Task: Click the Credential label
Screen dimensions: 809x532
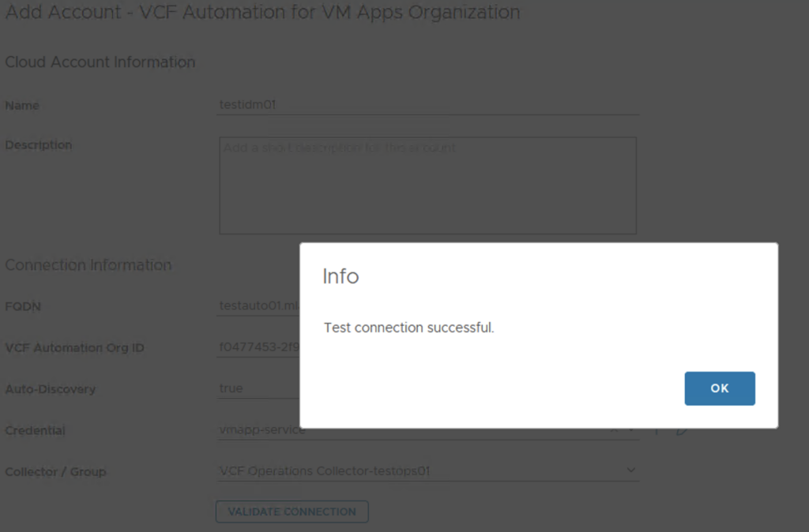Action: [36, 431]
